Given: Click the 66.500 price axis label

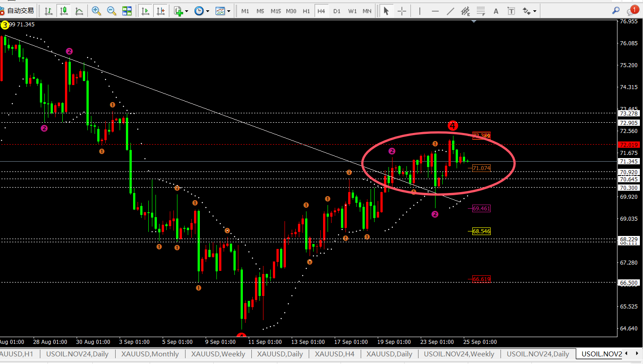Looking at the screenshot, I should [x=628, y=283].
